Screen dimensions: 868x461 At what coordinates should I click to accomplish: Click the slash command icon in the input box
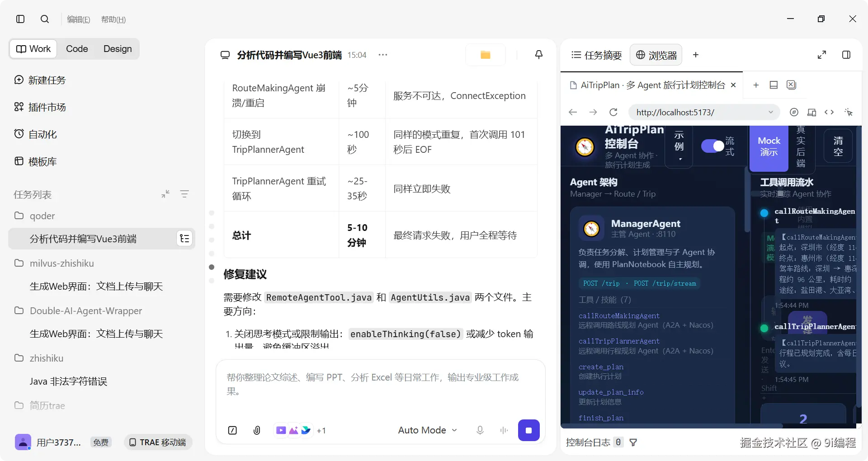[232, 430]
